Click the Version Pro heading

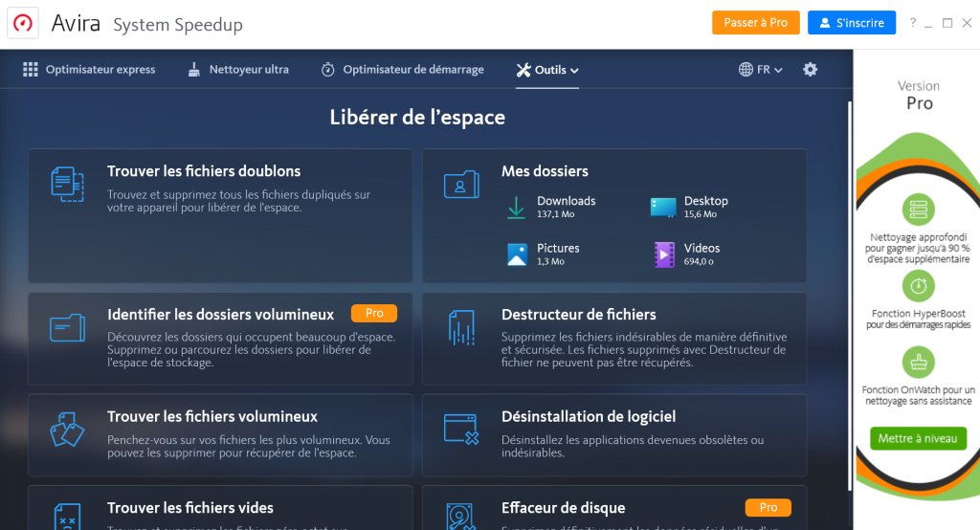point(919,95)
